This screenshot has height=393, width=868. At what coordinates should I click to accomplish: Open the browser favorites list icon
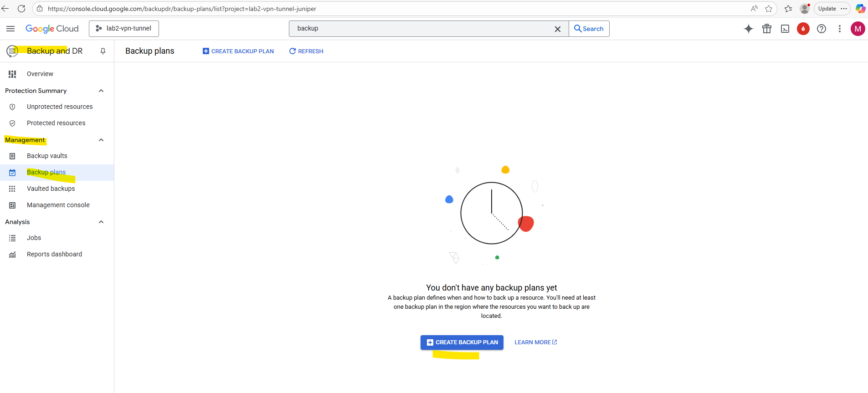point(788,9)
